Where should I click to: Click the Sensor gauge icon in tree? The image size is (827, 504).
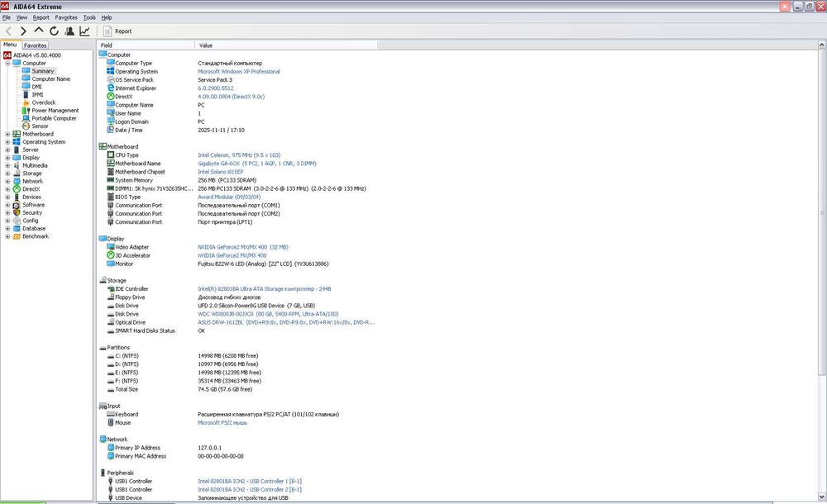[26, 126]
